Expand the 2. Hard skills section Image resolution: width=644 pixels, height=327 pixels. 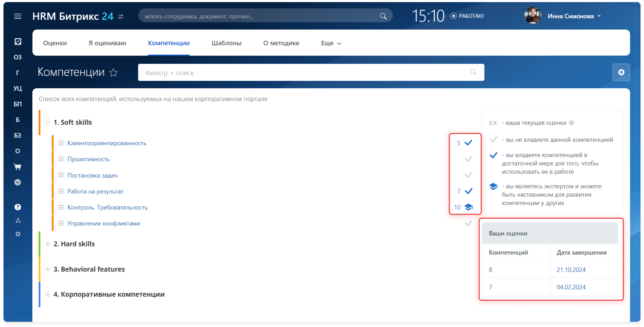click(48, 244)
